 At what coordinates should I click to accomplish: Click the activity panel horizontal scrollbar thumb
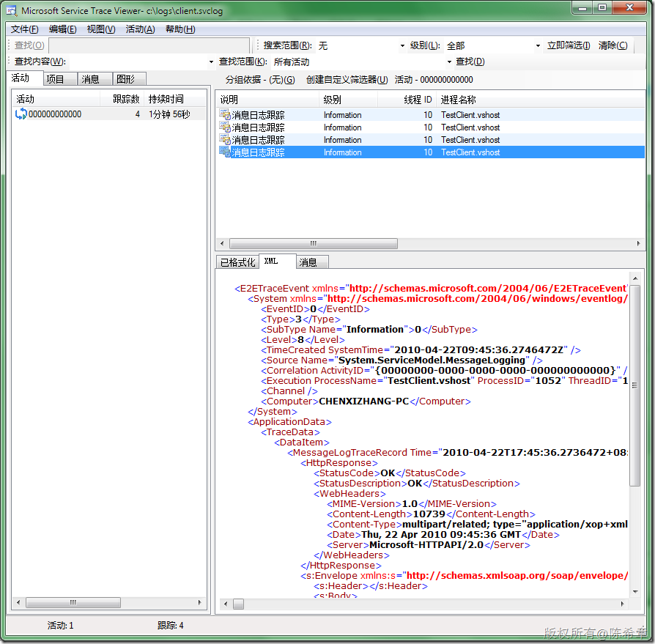(x=73, y=603)
